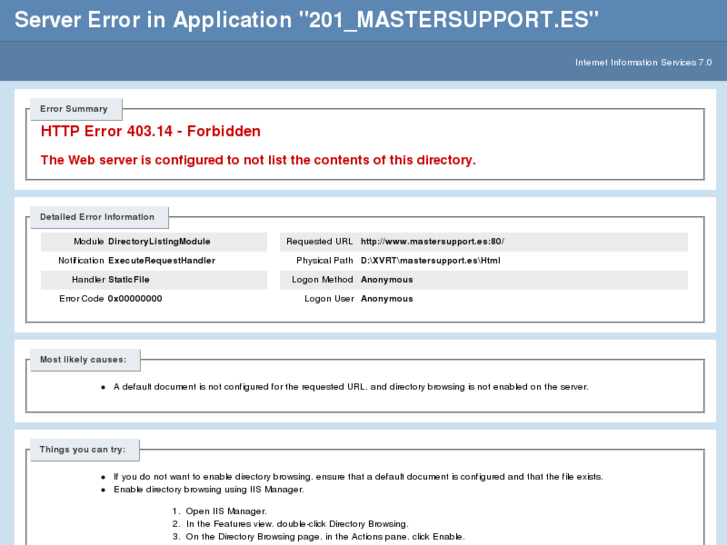Click the Logon User Anonymous value
The image size is (727, 545).
coord(387,298)
